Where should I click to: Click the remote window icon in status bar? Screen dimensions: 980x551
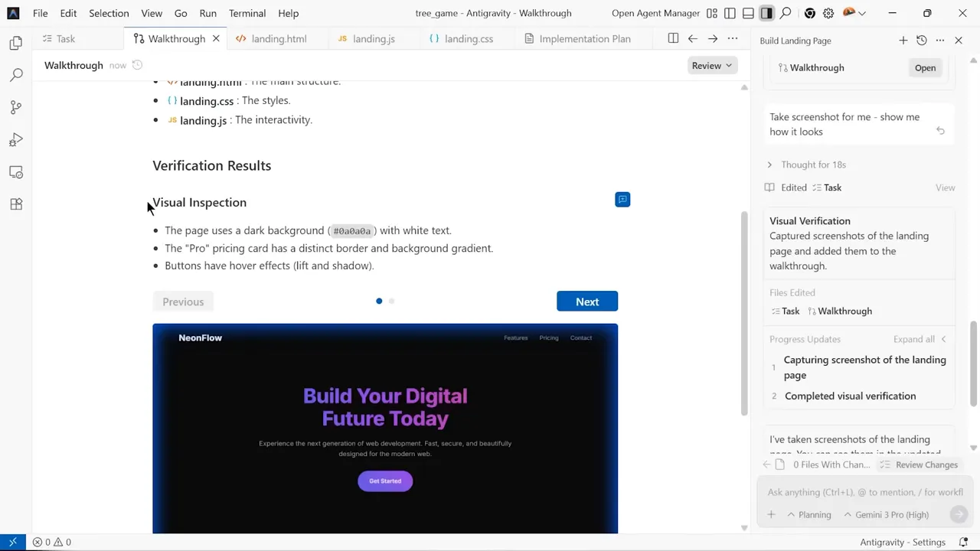13,542
